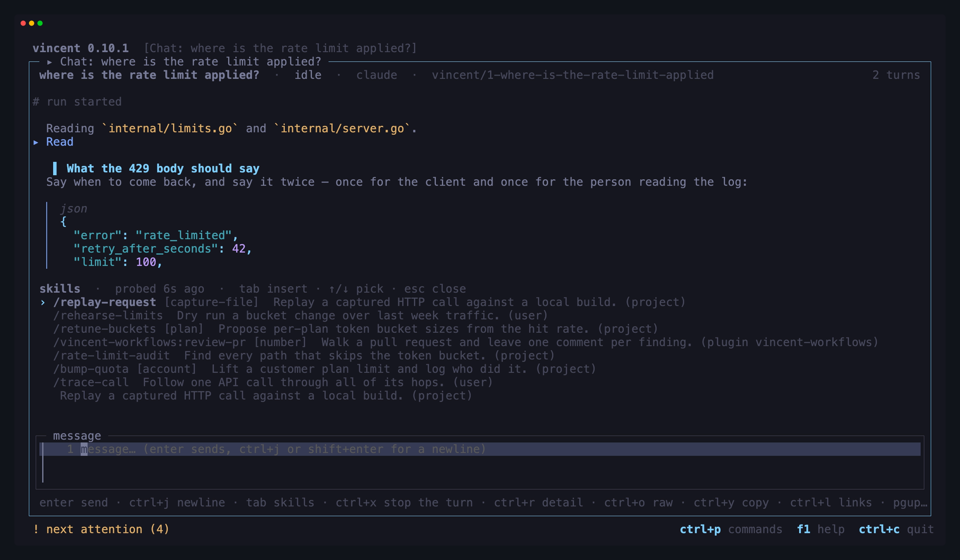Click the red close window dot
This screenshot has height=560, width=960.
click(23, 23)
